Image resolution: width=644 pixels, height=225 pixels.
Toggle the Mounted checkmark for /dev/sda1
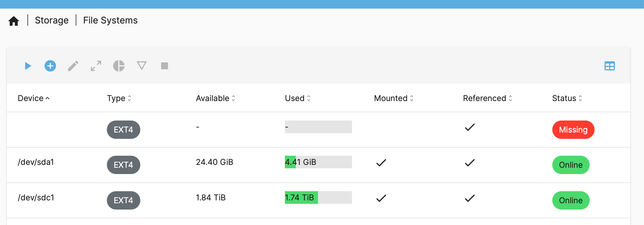coord(381,163)
